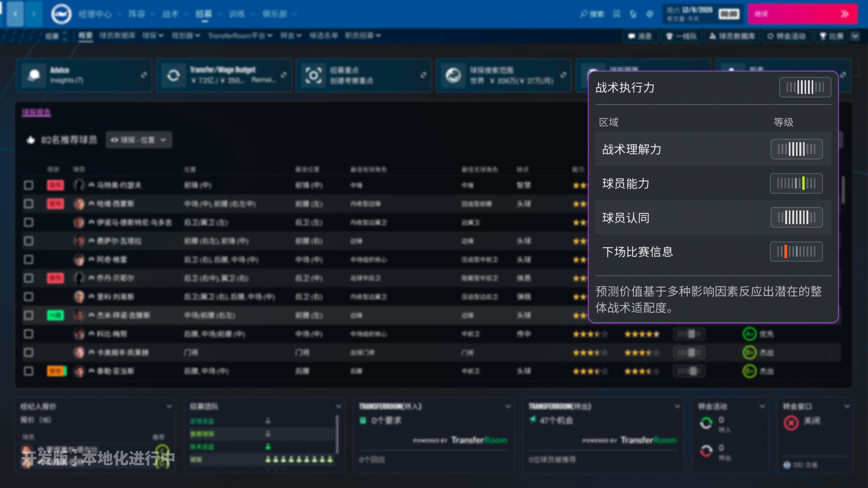Open the scouting range globe card
Viewport: 868px width, 488px height.
(x=503, y=75)
